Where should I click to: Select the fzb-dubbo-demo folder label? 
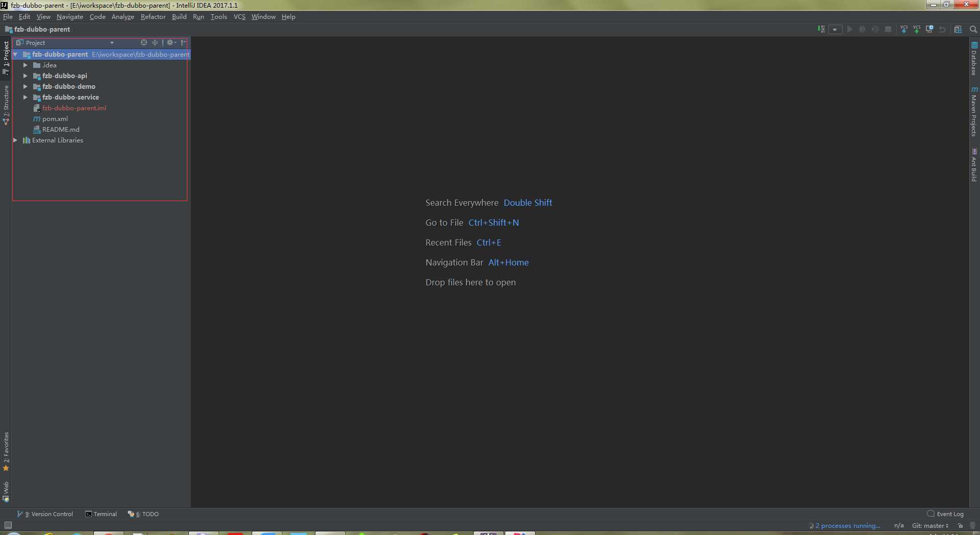(x=69, y=86)
